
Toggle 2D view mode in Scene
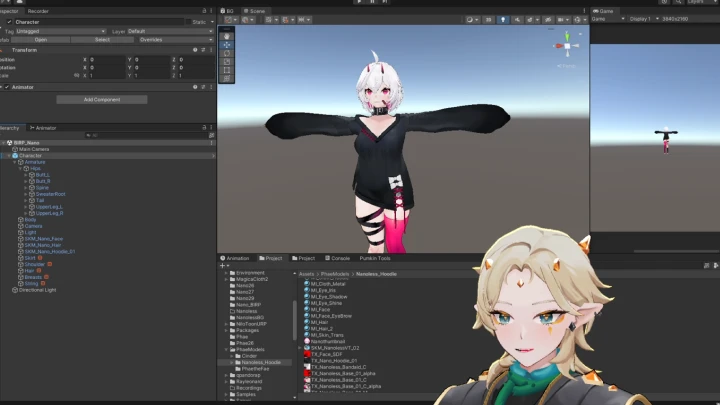pyautogui.click(x=488, y=20)
